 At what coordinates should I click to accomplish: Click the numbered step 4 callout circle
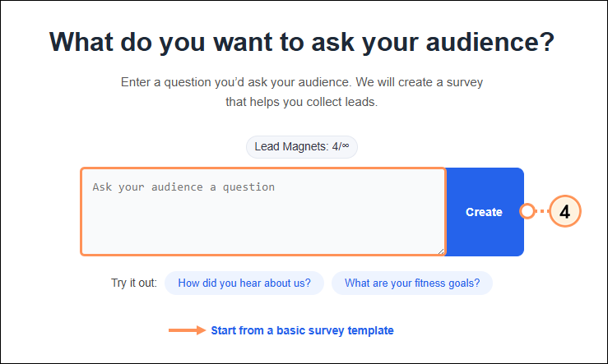click(x=564, y=211)
